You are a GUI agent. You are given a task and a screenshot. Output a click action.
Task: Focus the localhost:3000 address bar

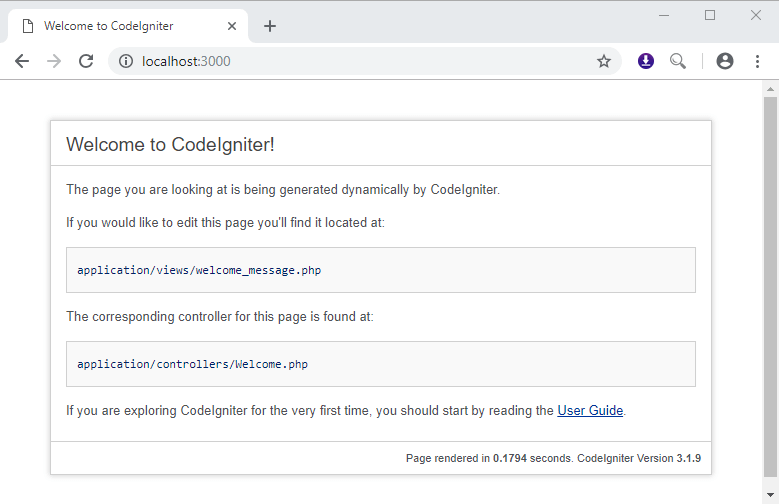point(360,61)
